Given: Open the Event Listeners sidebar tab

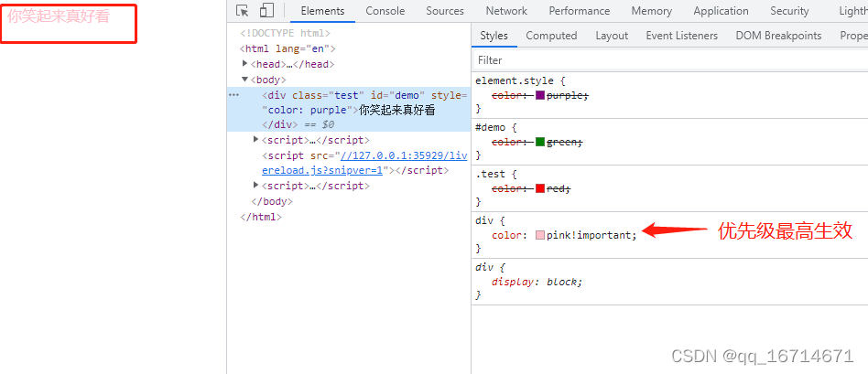Looking at the screenshot, I should (681, 36).
